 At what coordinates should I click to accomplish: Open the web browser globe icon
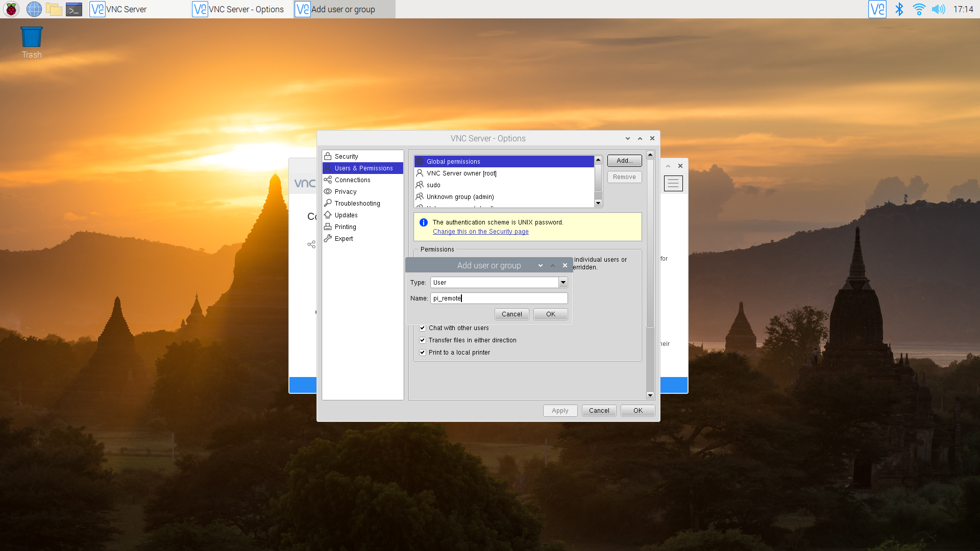34,9
